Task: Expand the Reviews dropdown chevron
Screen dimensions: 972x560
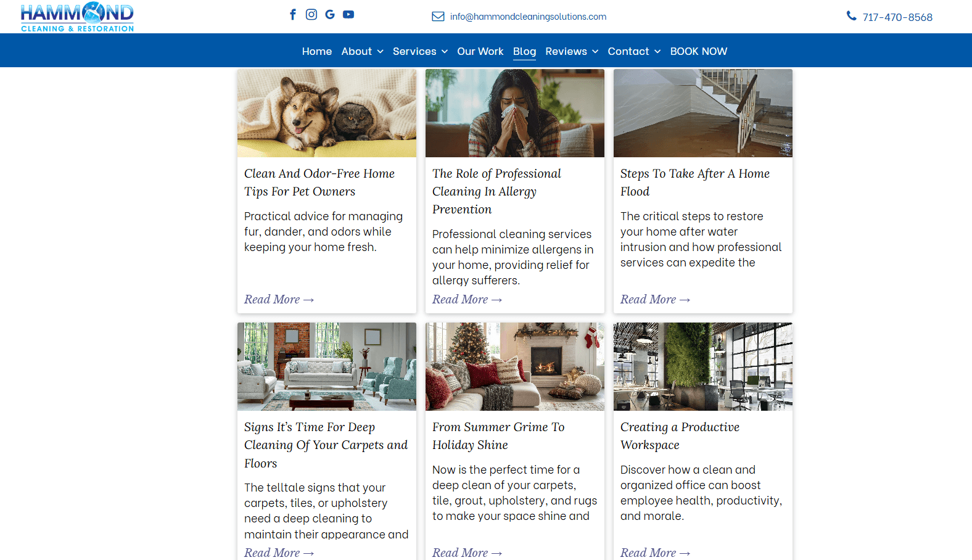Action: [x=595, y=52]
